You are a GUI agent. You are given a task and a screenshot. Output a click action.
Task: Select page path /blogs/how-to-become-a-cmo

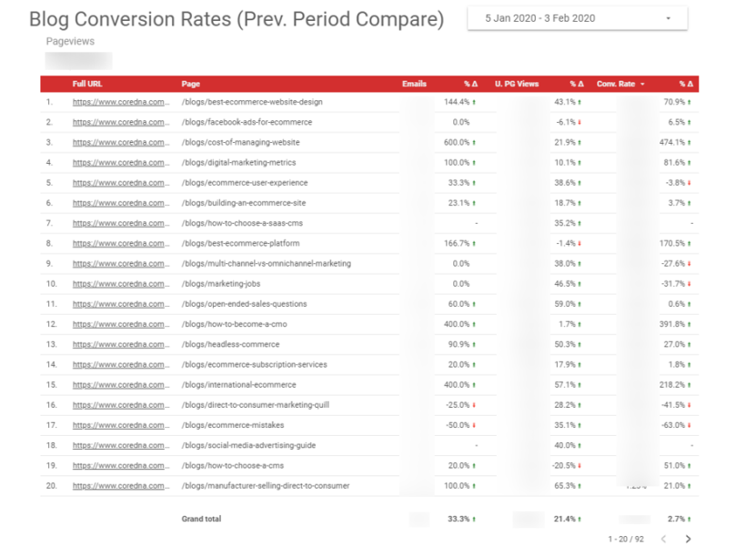(x=235, y=325)
